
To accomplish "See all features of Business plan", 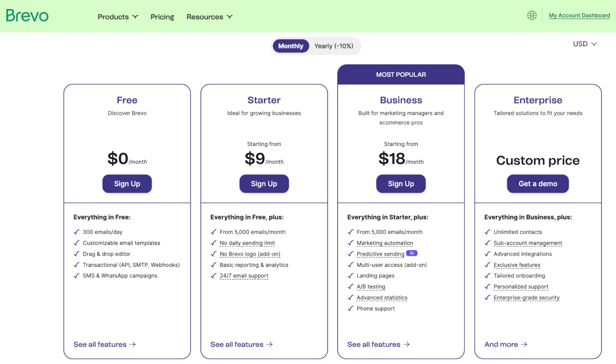I will [x=379, y=344].
